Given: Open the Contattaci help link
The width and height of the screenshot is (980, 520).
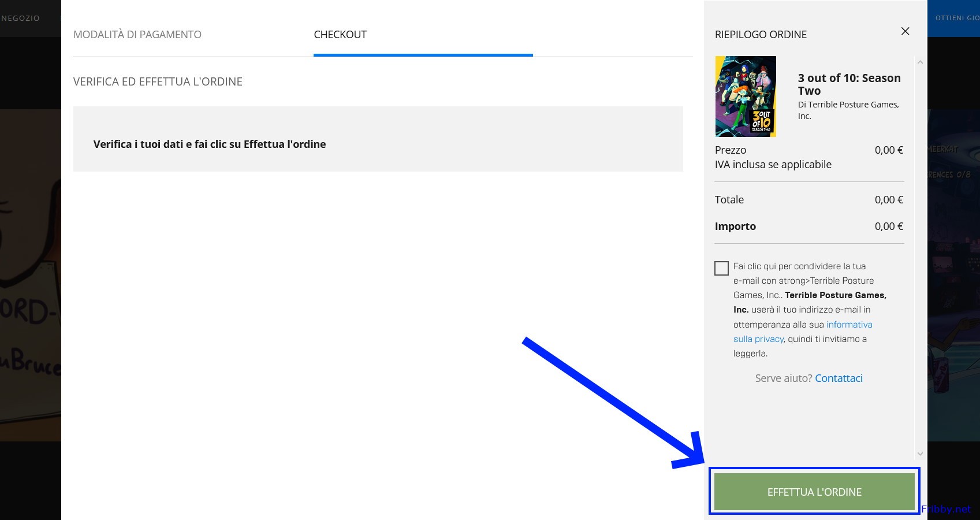Looking at the screenshot, I should pos(839,378).
